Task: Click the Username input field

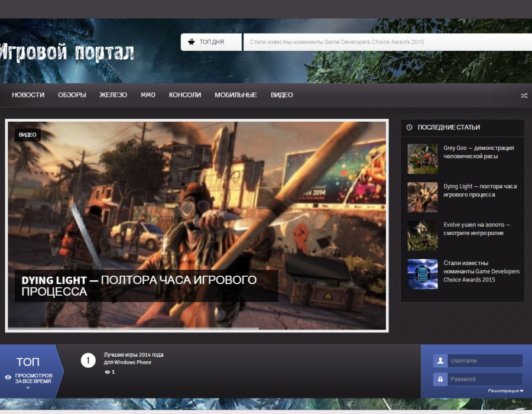Action: 485,361
